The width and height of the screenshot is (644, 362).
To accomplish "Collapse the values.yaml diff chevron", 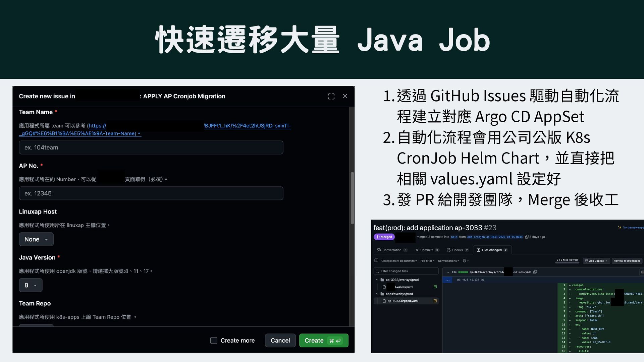I will pos(448,272).
